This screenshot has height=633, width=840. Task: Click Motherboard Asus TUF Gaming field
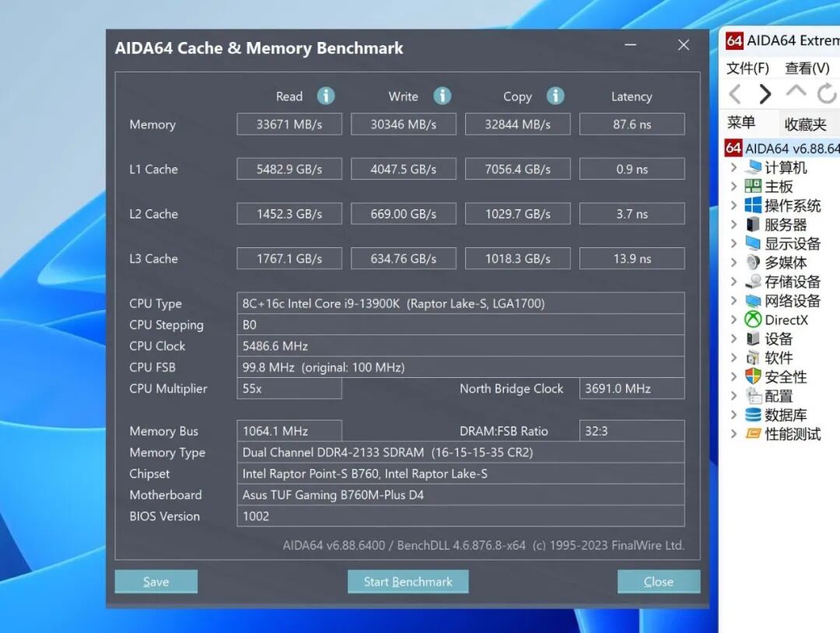click(x=460, y=495)
